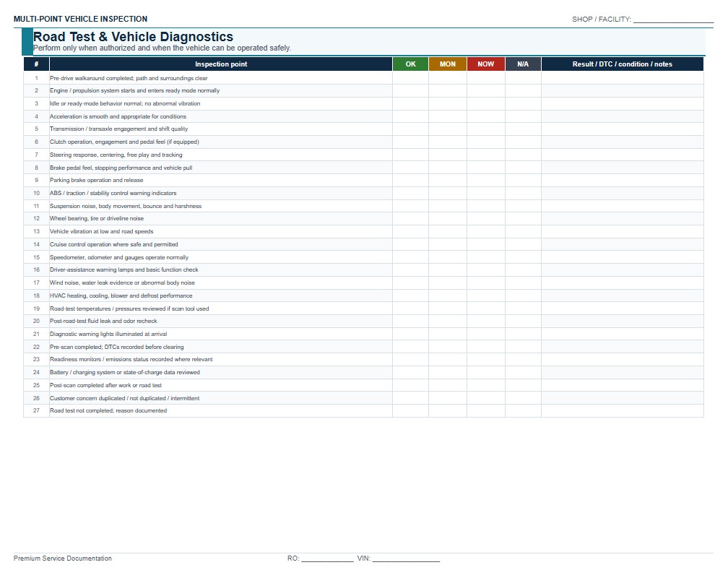Select 'HVAC heating, cooling, blower and defrost performance'
The width and height of the screenshot is (728, 578).
click(121, 296)
